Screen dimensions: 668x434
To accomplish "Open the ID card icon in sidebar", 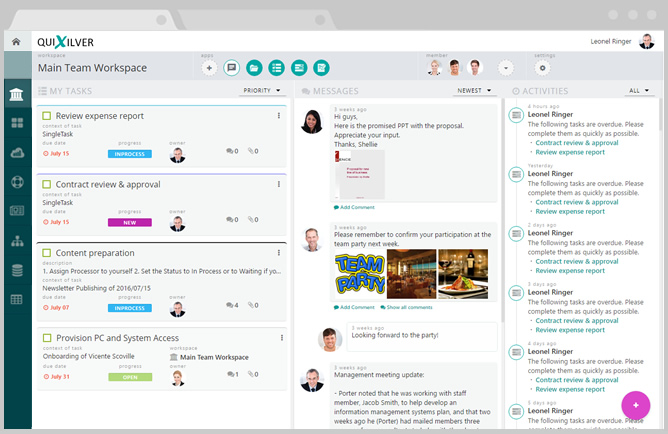I will coord(17,211).
